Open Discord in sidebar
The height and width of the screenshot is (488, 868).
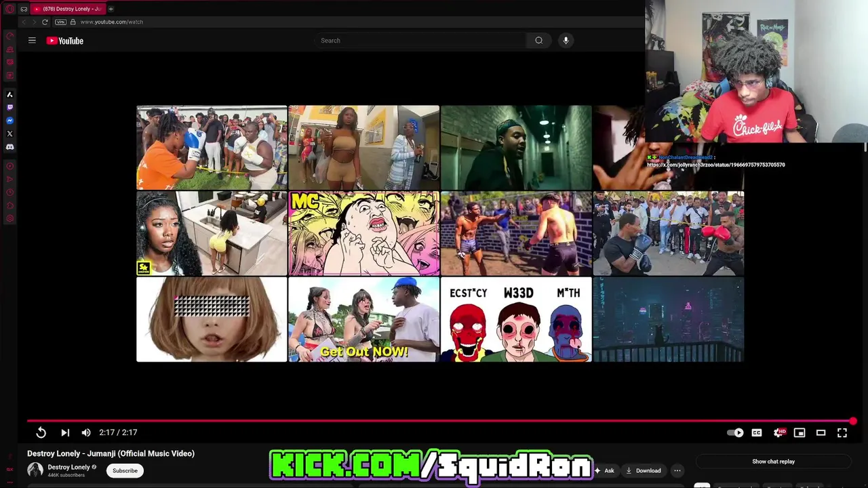tap(9, 146)
